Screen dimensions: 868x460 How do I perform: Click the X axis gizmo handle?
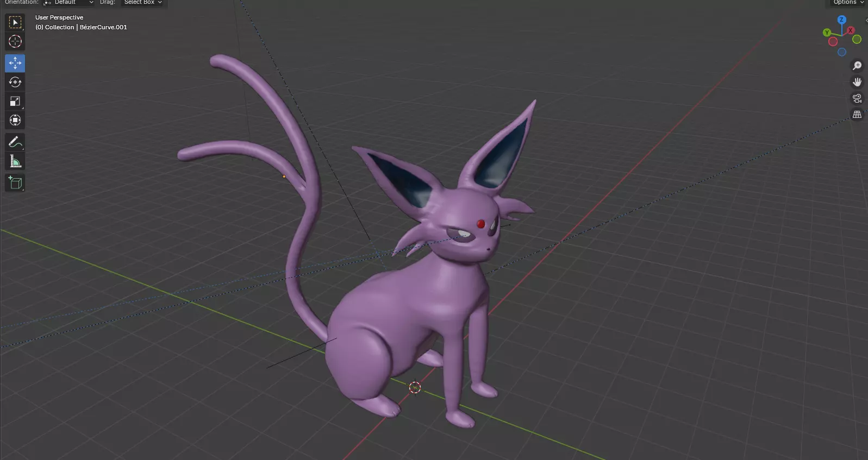(851, 30)
